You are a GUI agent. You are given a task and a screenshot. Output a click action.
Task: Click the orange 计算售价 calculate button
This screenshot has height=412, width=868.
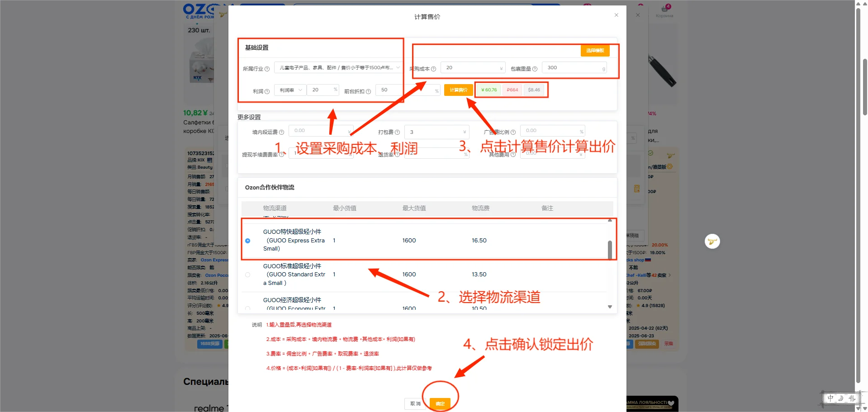coord(459,90)
